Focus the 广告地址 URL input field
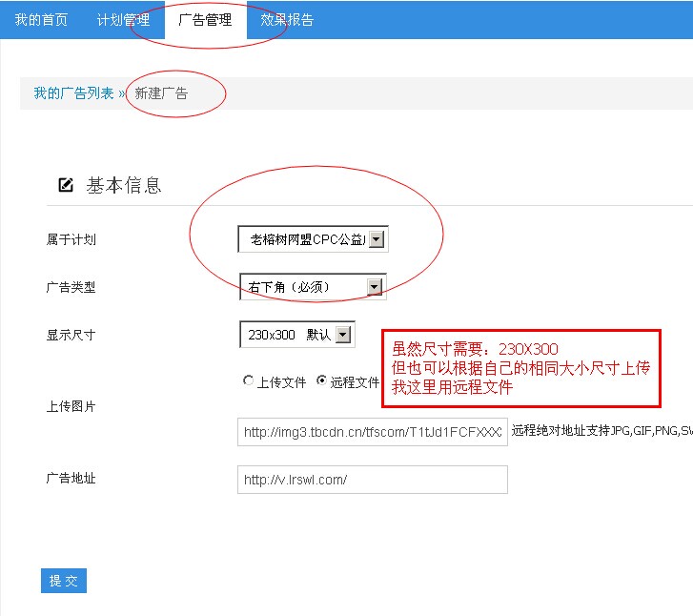This screenshot has width=693, height=616. pos(372,480)
